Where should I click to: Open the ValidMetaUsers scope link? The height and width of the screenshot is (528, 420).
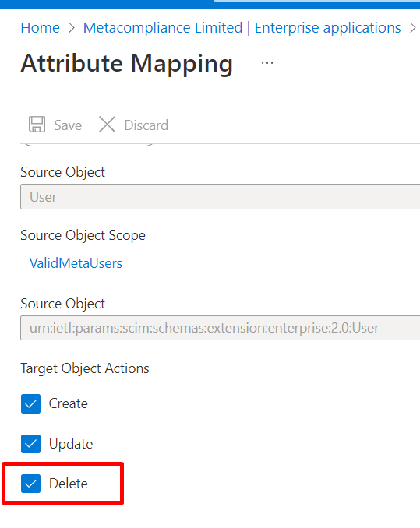coord(76,263)
